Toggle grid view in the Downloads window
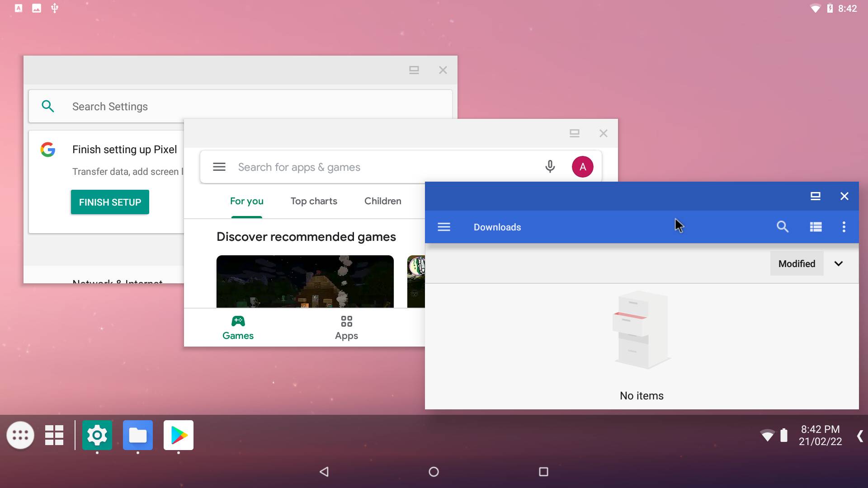 (816, 227)
